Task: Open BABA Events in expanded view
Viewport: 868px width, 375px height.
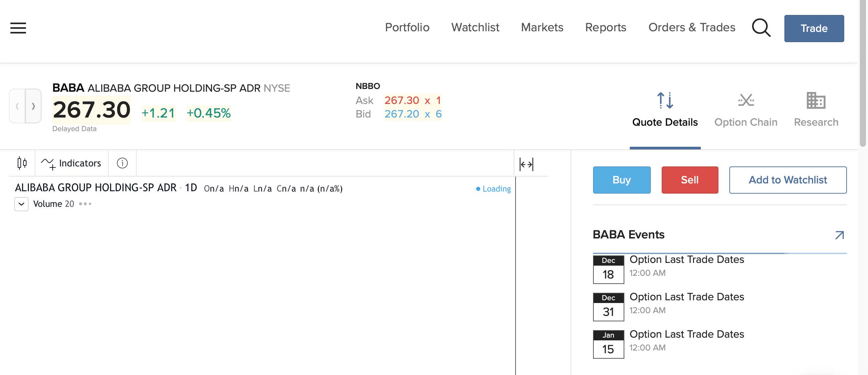Action: click(839, 235)
